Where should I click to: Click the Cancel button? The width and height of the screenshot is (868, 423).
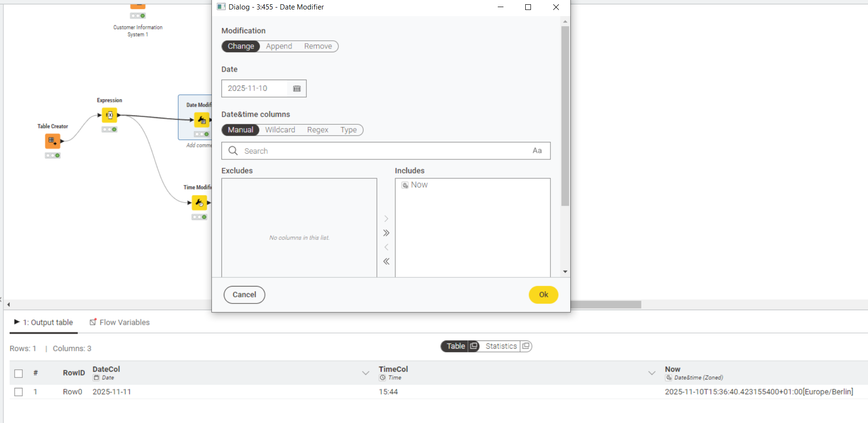click(x=244, y=294)
